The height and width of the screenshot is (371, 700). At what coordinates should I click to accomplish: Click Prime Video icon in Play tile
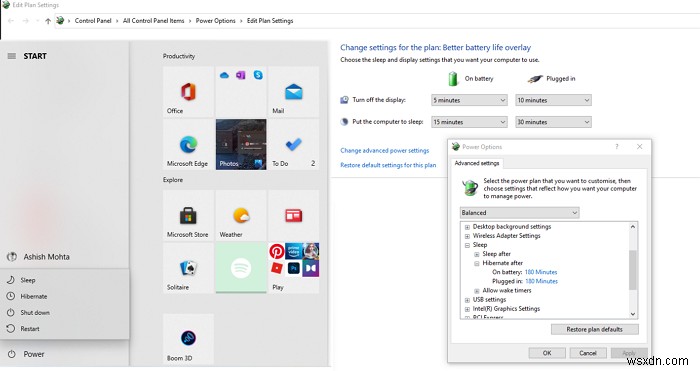click(293, 251)
